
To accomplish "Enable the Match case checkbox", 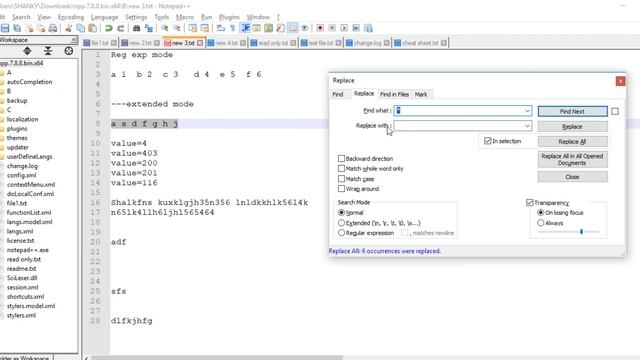I will [341, 178].
